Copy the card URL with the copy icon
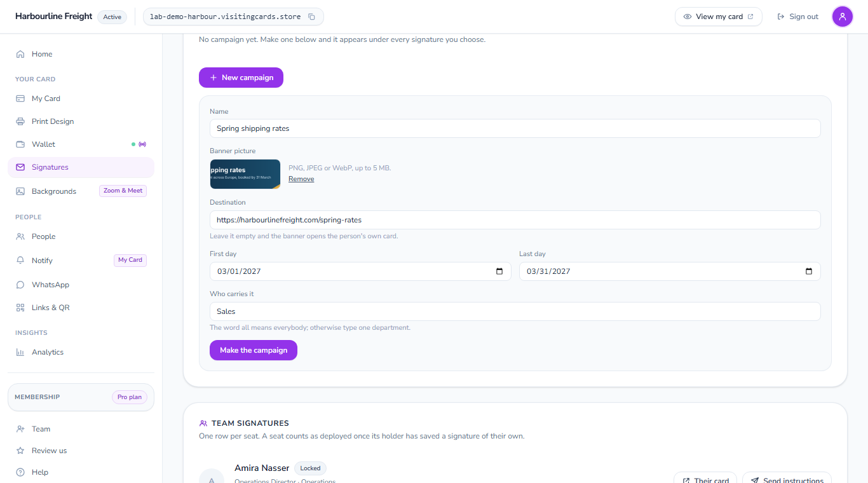 click(x=311, y=17)
